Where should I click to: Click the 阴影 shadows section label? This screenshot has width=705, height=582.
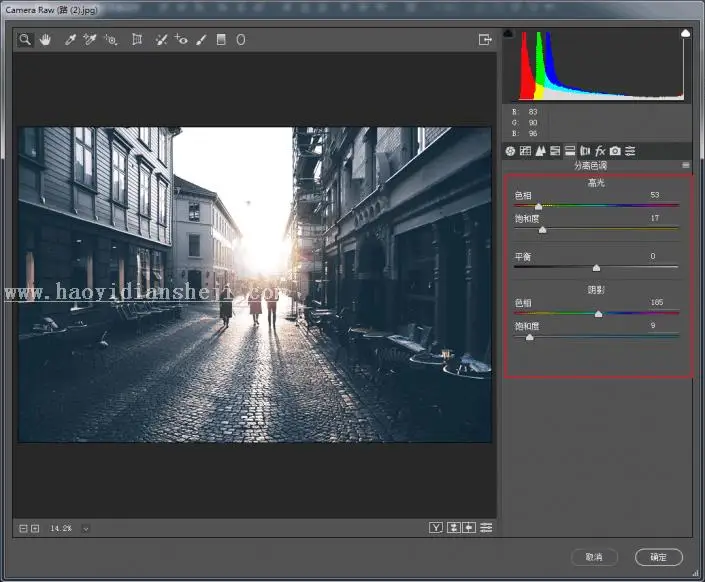click(x=596, y=290)
